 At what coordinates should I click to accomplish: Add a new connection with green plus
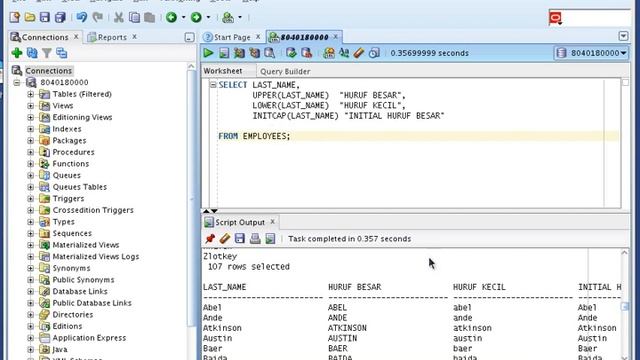pos(17,53)
